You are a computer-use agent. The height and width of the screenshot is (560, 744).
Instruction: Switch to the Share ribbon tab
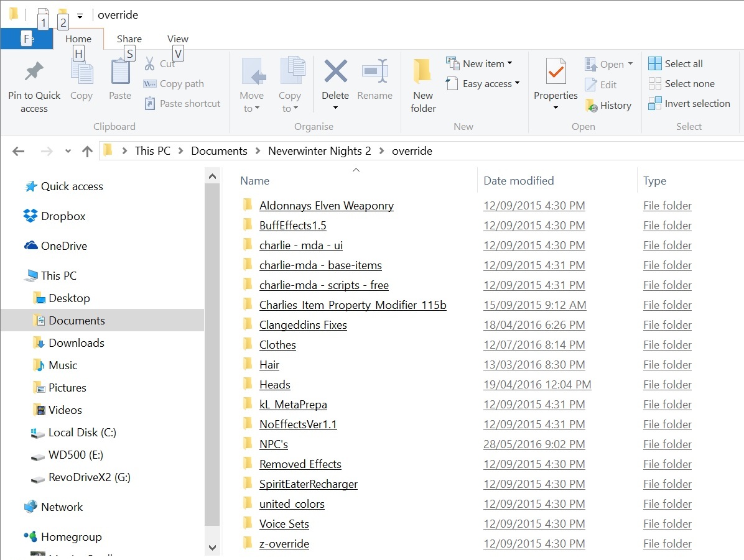point(129,39)
